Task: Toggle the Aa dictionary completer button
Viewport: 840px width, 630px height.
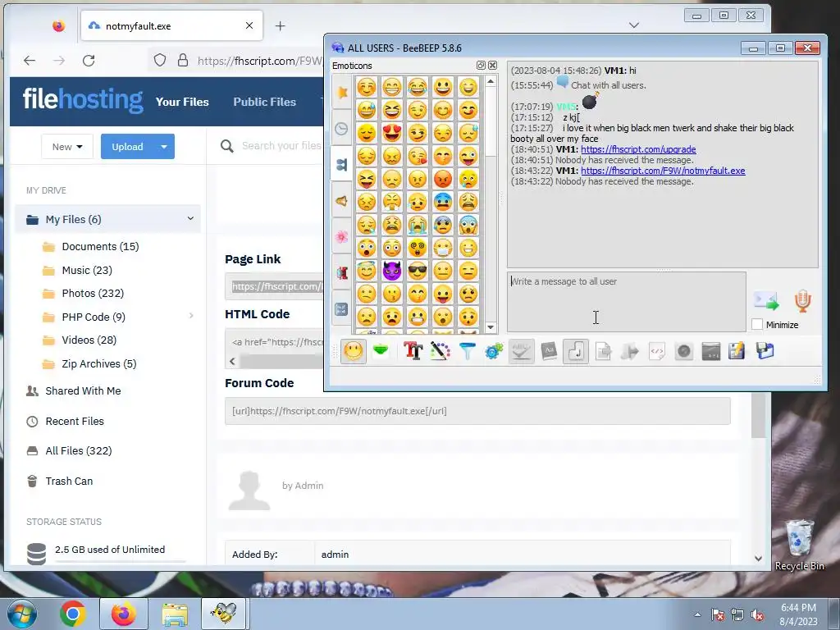Action: tap(549, 351)
